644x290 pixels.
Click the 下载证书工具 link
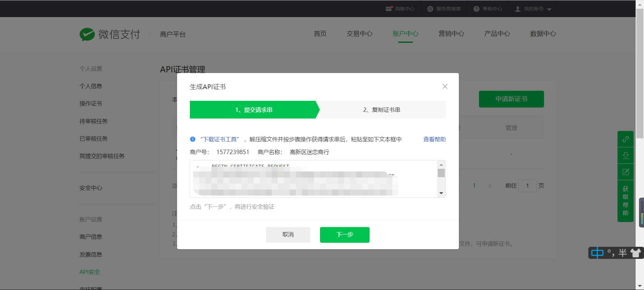click(220, 139)
